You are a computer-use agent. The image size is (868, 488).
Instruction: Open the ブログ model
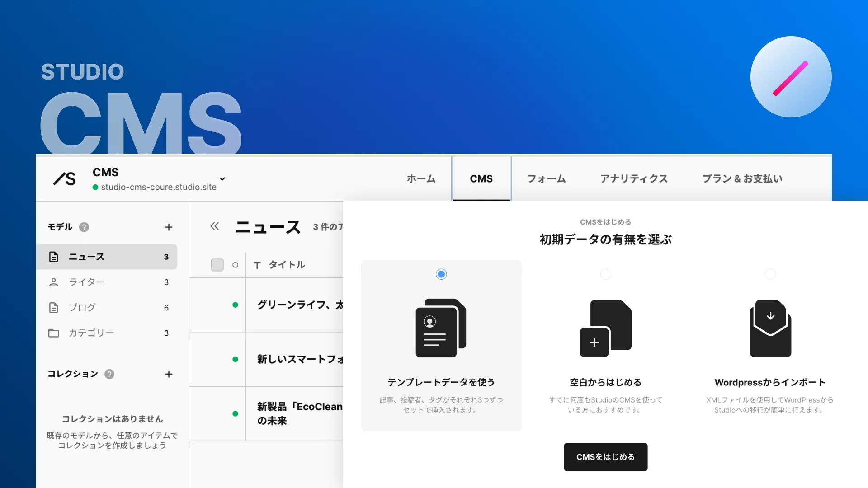pyautogui.click(x=107, y=308)
